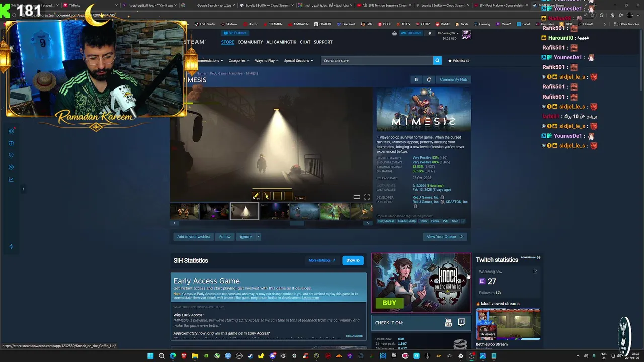Click the plus button to add a tag
This screenshot has width=644, height=362.
463,221
